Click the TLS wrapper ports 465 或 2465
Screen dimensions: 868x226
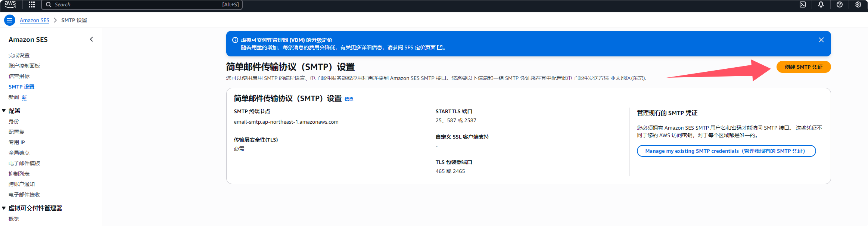(x=450, y=171)
